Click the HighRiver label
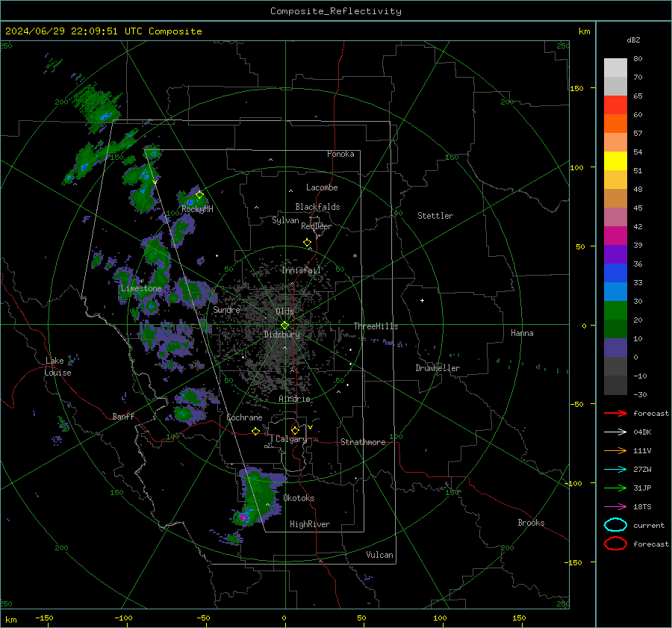 pos(310,524)
